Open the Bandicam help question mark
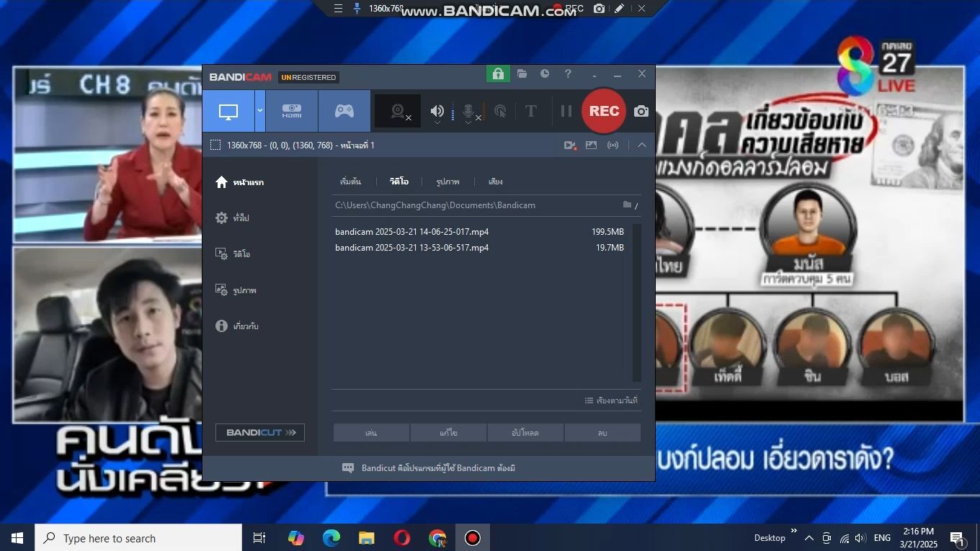The image size is (980, 551). coord(568,73)
